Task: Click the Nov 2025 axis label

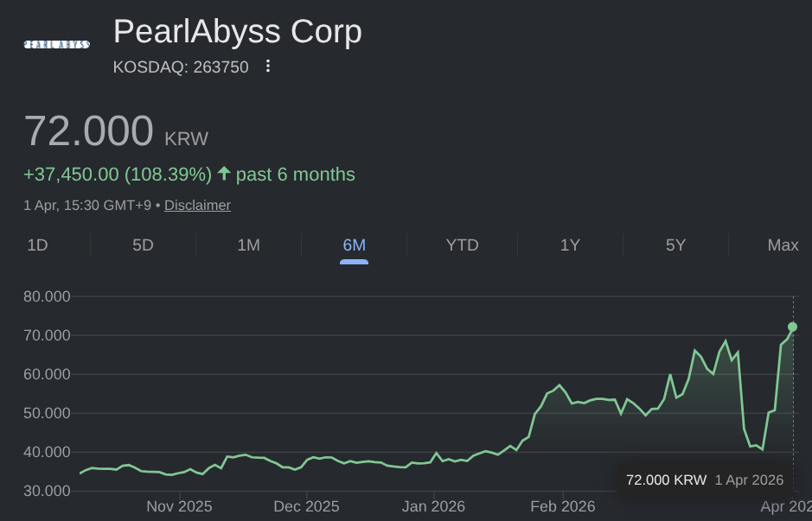Action: coord(179,506)
